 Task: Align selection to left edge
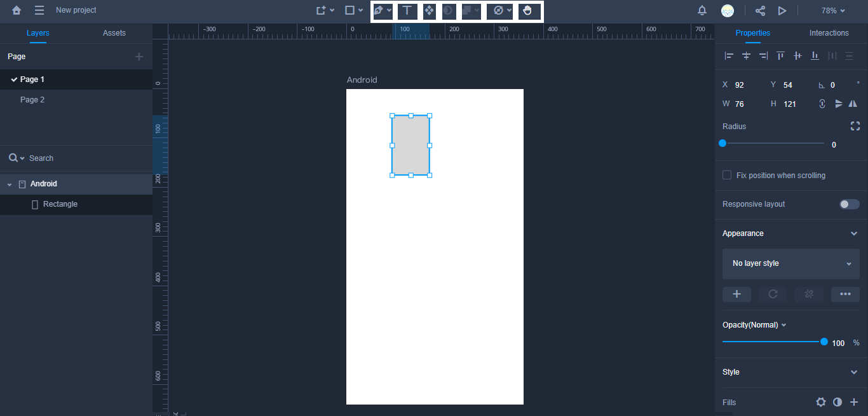[x=729, y=56]
